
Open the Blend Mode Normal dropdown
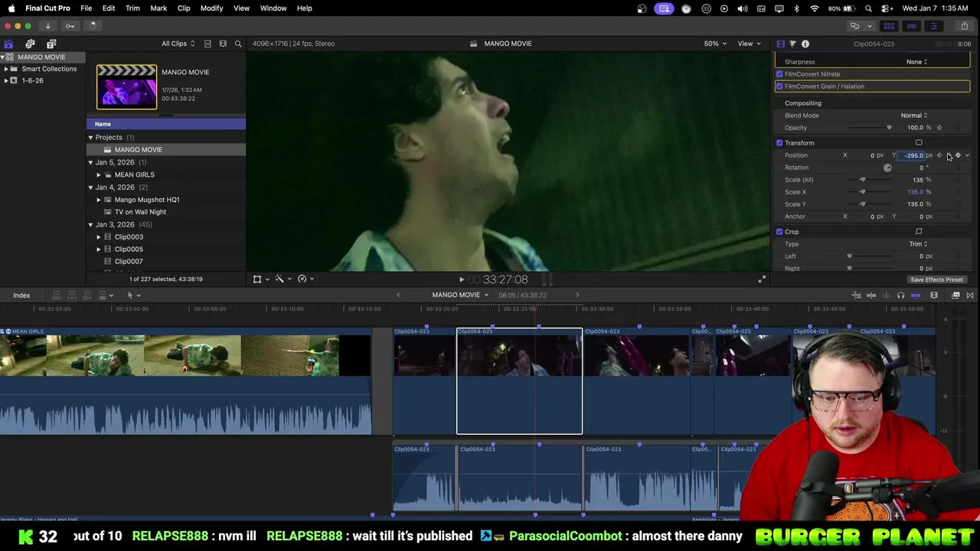[913, 116]
